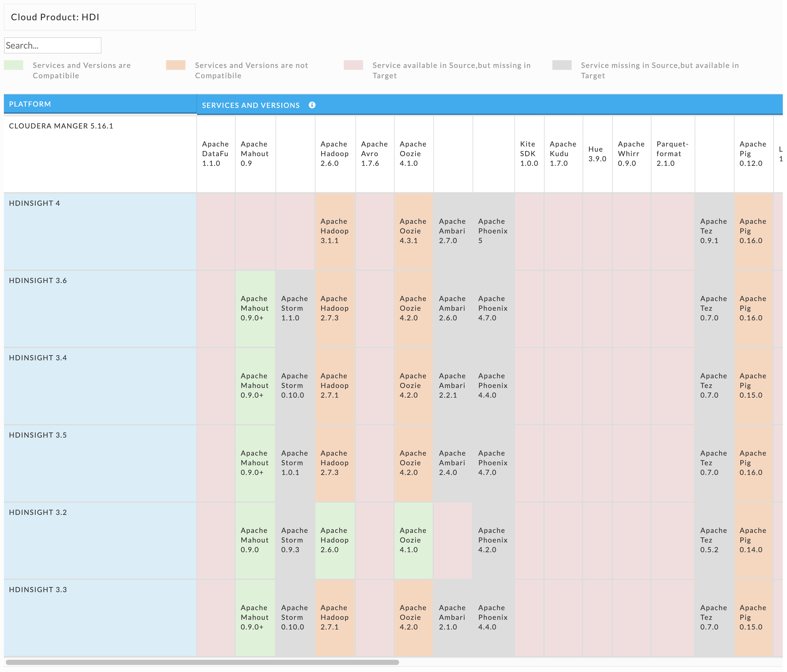
Task: Click Apache Hadoop 2.7.3 in HDInsight 3.6 row
Action: pyautogui.click(x=335, y=308)
